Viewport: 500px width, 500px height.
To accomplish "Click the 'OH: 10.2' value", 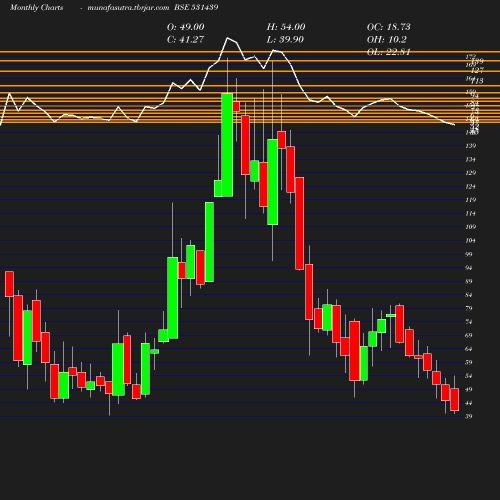I will (387, 39).
